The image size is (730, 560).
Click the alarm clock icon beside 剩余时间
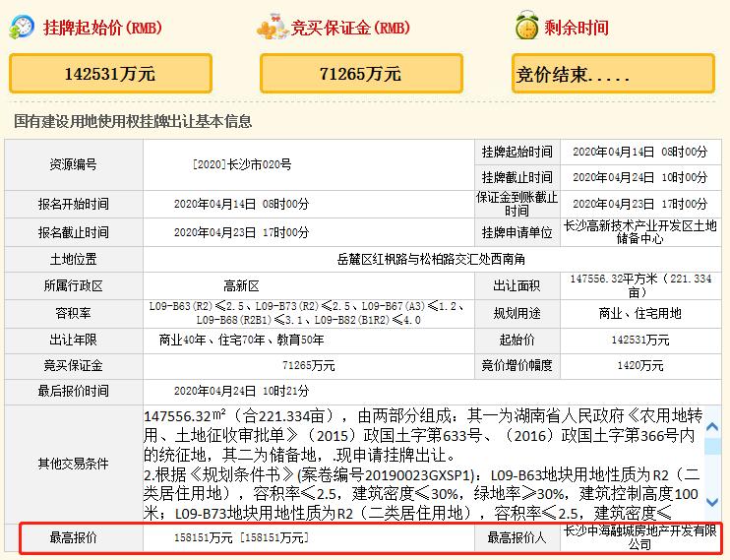(527, 26)
